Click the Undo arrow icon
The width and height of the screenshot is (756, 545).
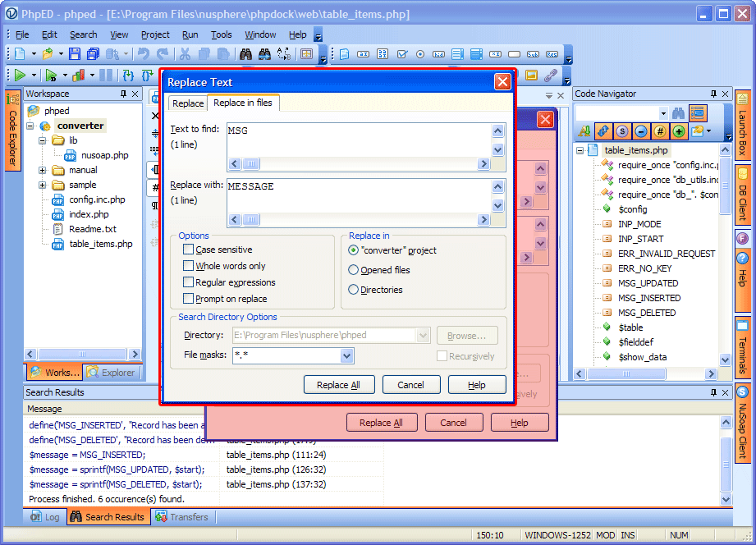[143, 54]
